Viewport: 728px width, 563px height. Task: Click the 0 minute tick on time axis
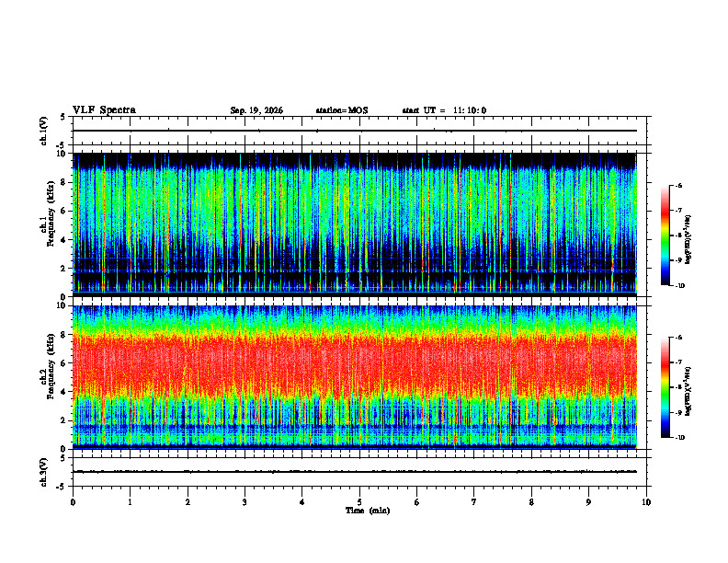[73, 502]
